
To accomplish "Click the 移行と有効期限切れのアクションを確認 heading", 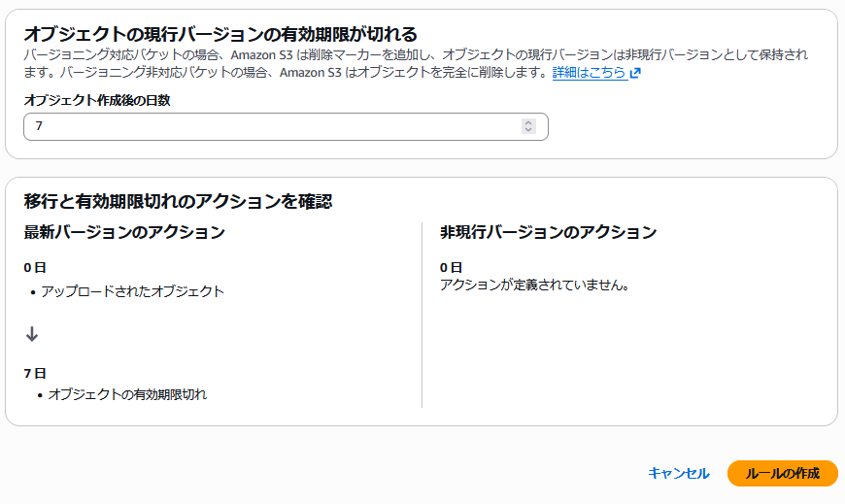I will pyautogui.click(x=178, y=201).
